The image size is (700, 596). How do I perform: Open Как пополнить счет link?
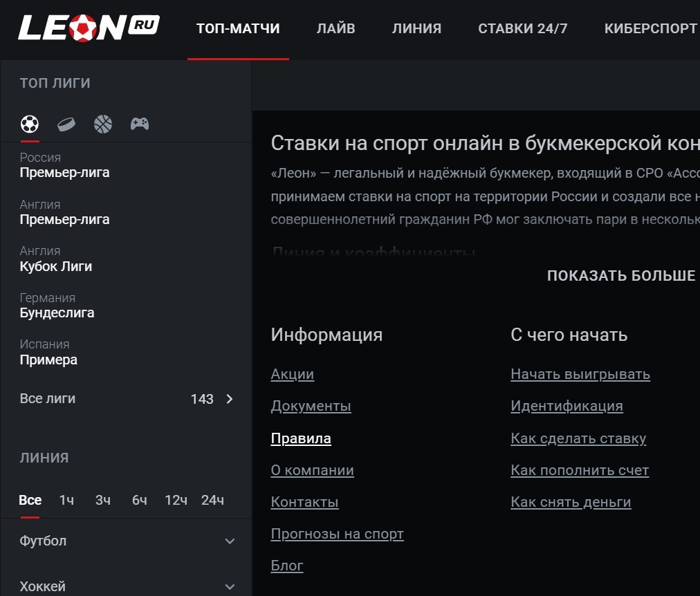580,470
